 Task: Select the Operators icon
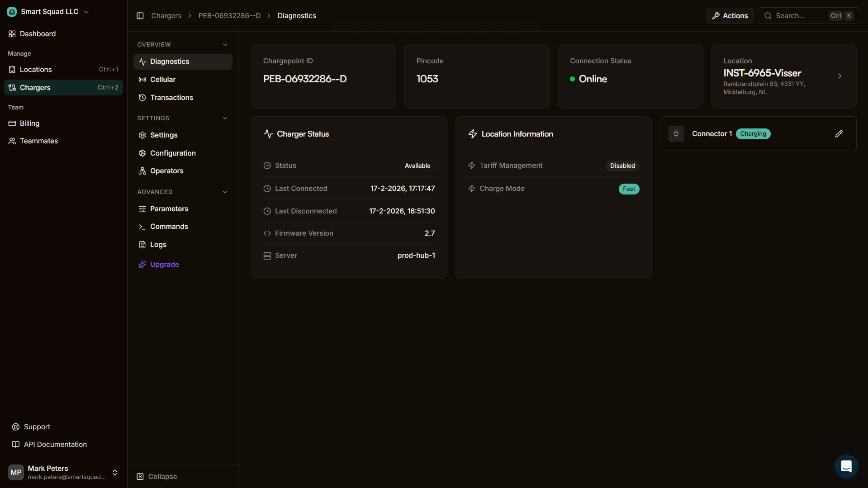point(142,171)
